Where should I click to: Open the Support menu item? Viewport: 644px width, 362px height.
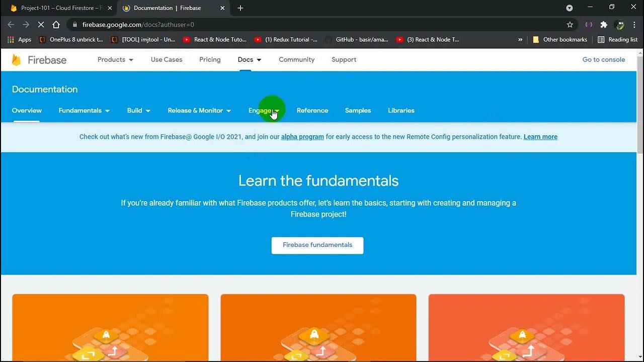344,59
